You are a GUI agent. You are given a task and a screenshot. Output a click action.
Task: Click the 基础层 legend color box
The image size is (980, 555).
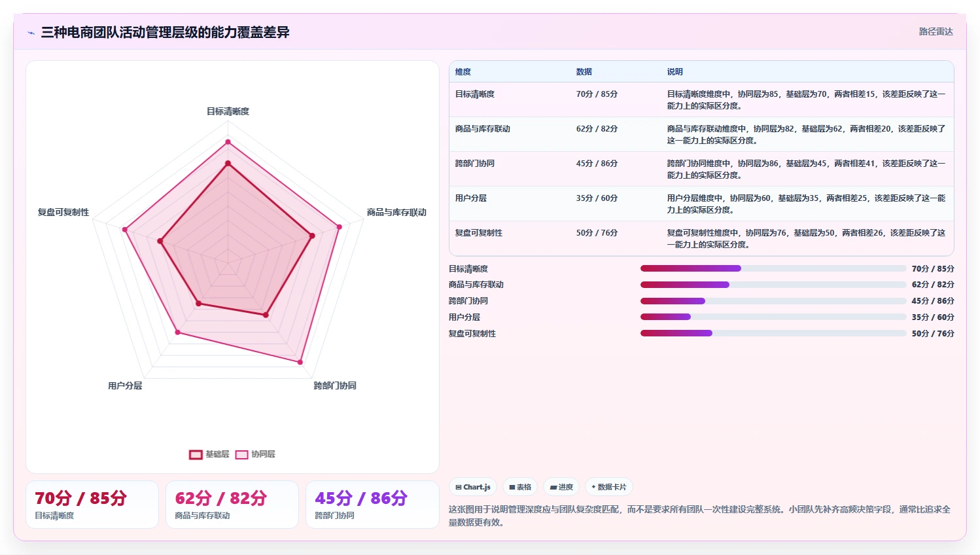[x=196, y=455]
